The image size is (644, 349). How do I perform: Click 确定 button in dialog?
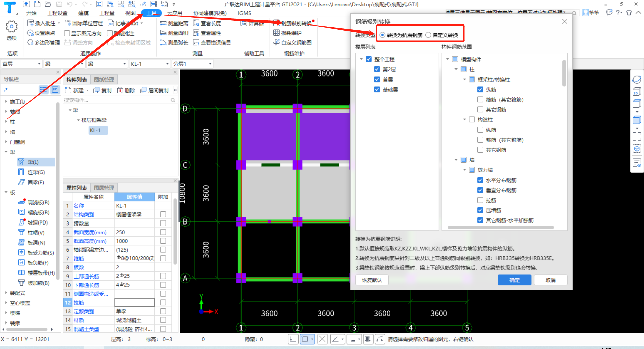coord(515,280)
